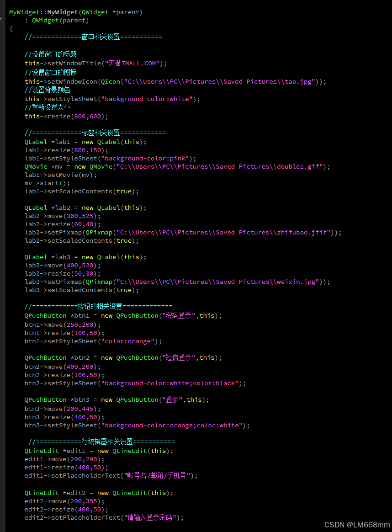Click the line "lab1->setMovie(mv);"

click(x=61, y=175)
